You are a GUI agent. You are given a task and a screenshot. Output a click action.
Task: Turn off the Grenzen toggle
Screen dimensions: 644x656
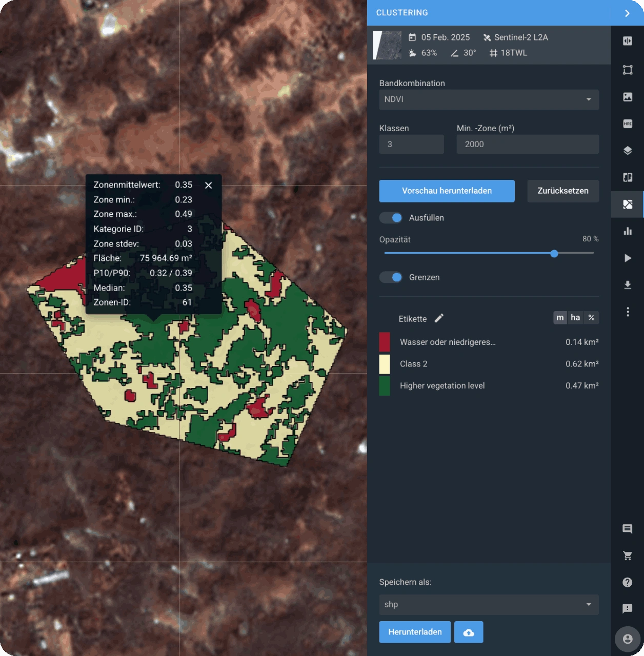[x=391, y=277]
